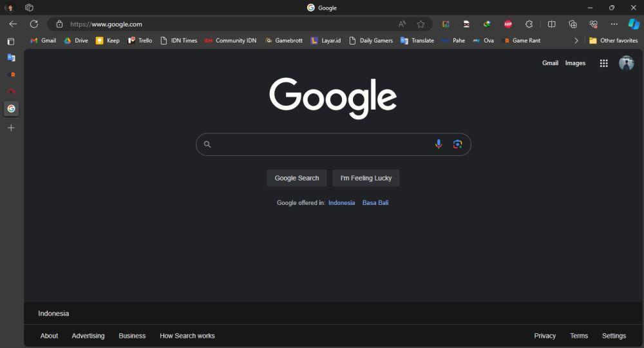Screen dimensions: 644x348
Task: Open the Community IDN bookmark
Action: [231, 40]
